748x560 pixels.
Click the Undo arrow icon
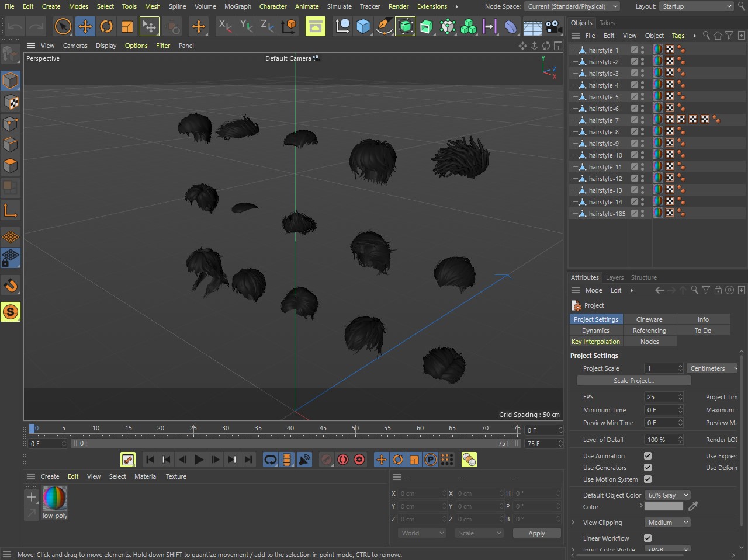15,26
